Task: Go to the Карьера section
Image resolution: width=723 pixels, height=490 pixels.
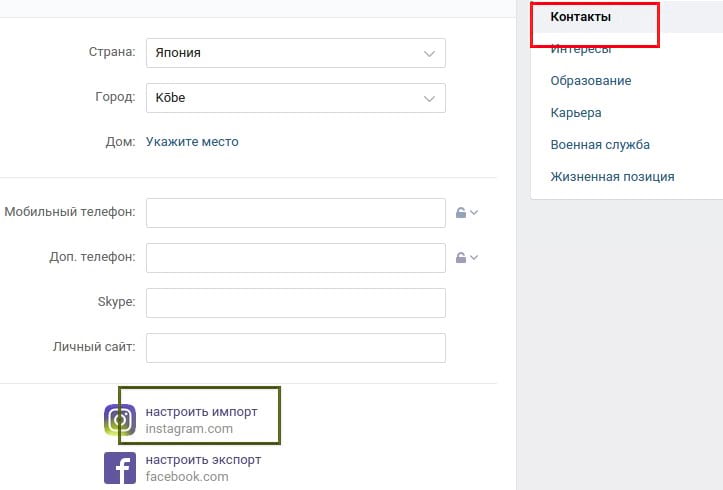Action: [576, 113]
